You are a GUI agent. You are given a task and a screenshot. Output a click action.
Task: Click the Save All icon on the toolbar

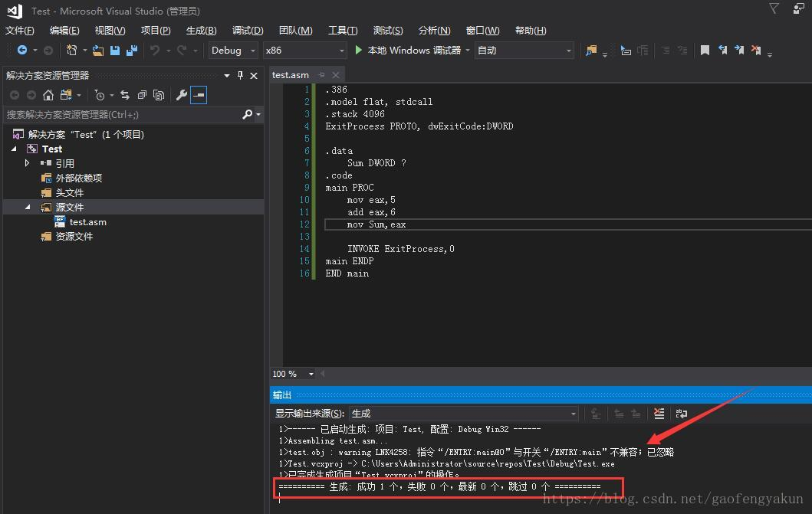pyautogui.click(x=131, y=50)
